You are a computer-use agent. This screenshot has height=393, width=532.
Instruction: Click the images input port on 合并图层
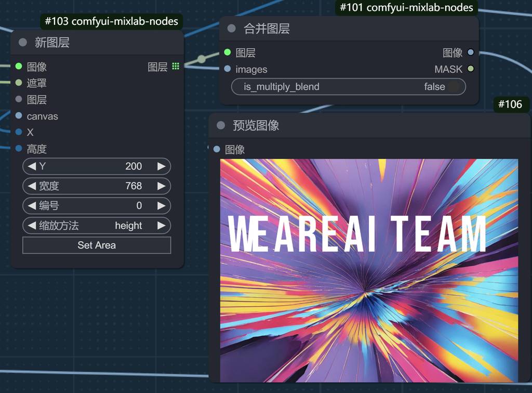tap(228, 69)
